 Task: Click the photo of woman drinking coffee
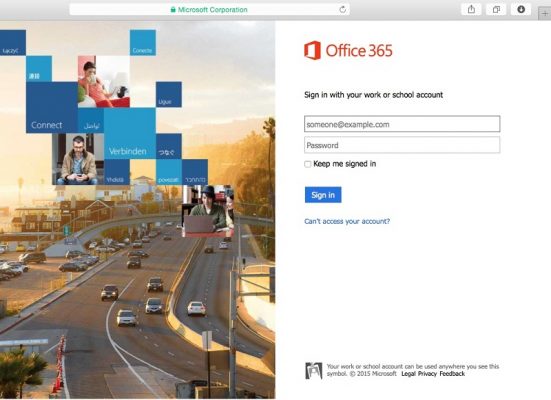tap(104, 82)
